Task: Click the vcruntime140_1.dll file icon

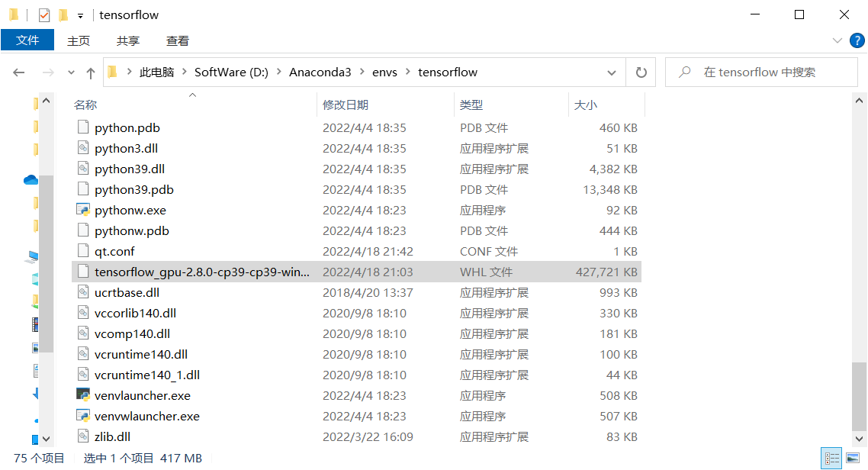Action: pyautogui.click(x=83, y=374)
